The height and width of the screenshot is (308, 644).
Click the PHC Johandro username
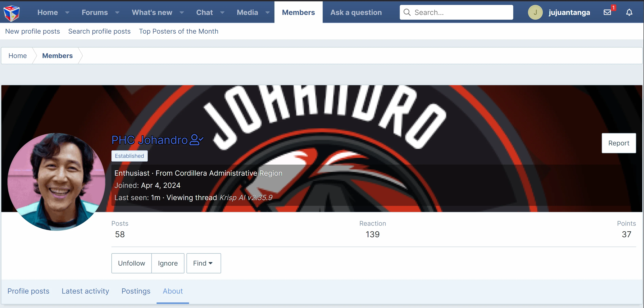point(149,140)
